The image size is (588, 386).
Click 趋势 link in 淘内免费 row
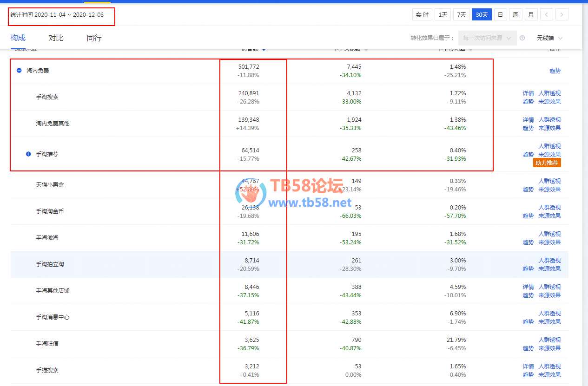(555, 71)
